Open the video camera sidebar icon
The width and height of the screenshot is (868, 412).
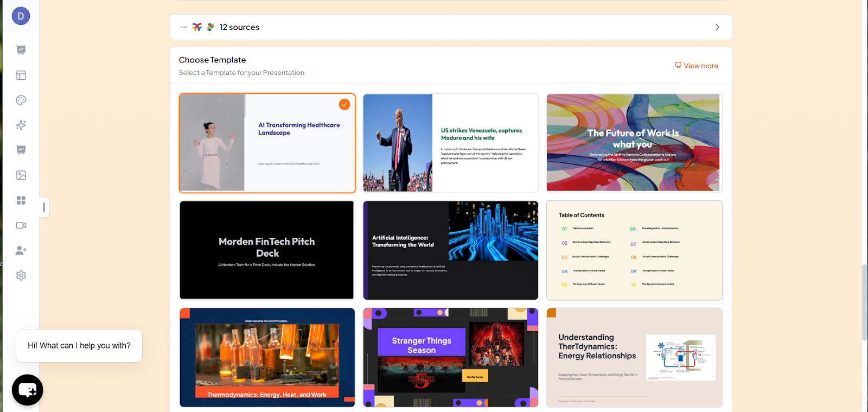click(x=21, y=225)
